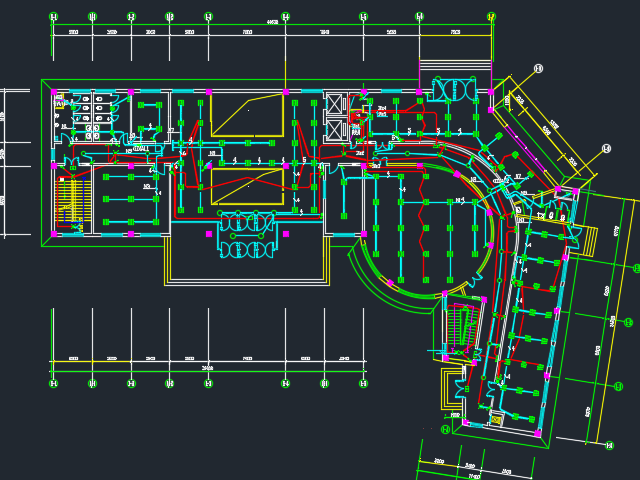This screenshot has width=640, height=480.
Task: Select the yellow concentric entrance steps beside the angled wing
Action: coord(452,388)
